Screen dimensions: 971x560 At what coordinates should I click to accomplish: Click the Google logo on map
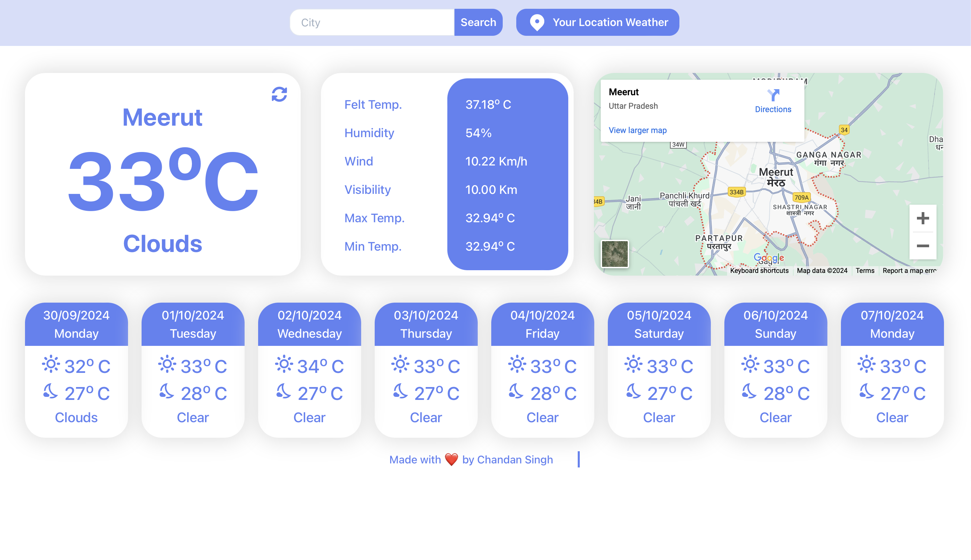(769, 258)
